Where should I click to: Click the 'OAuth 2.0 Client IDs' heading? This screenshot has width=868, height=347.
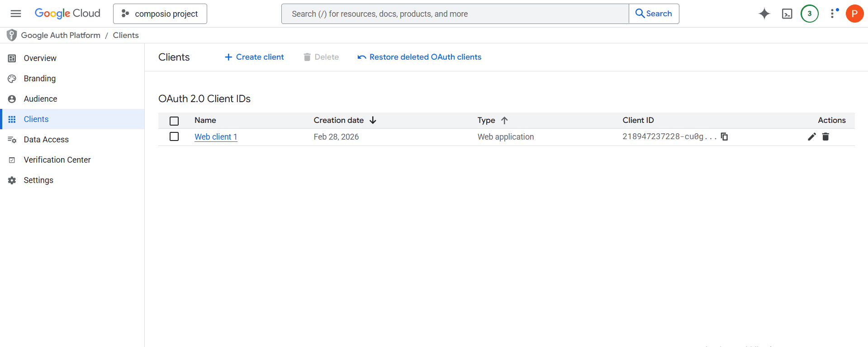(x=204, y=98)
